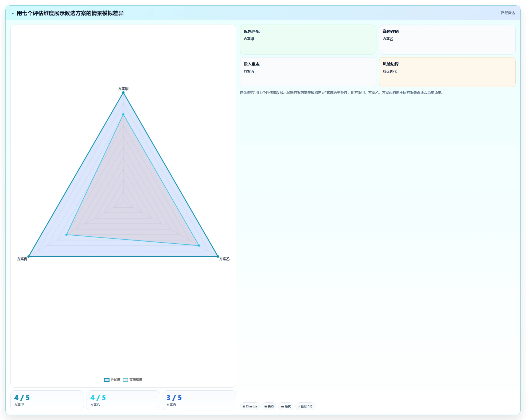Select the 风险边界 card

pyautogui.click(x=447, y=72)
